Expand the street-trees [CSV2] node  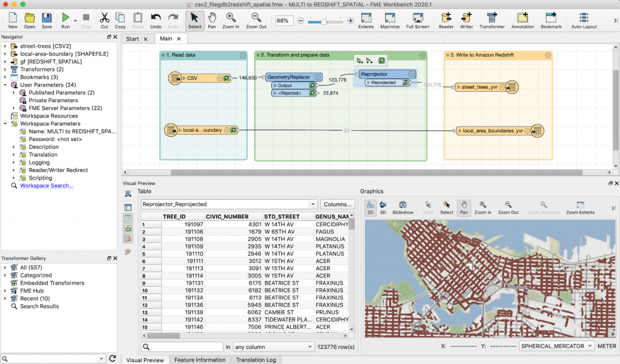coord(5,46)
